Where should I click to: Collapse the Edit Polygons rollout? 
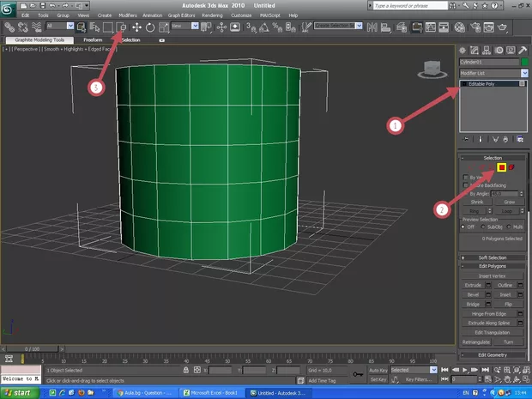click(x=493, y=266)
